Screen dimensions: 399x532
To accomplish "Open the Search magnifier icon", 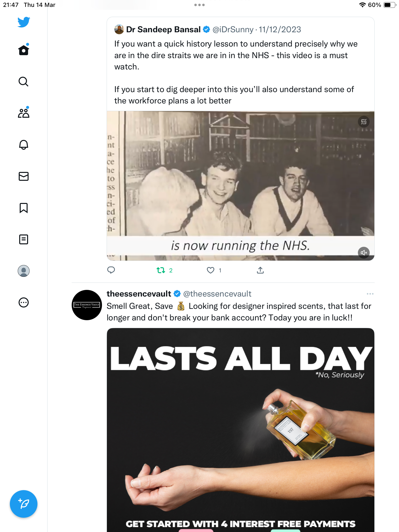I will [x=24, y=82].
